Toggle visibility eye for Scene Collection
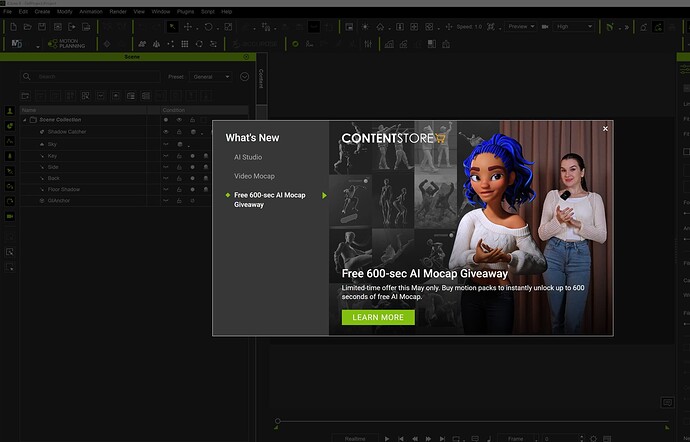 179,120
